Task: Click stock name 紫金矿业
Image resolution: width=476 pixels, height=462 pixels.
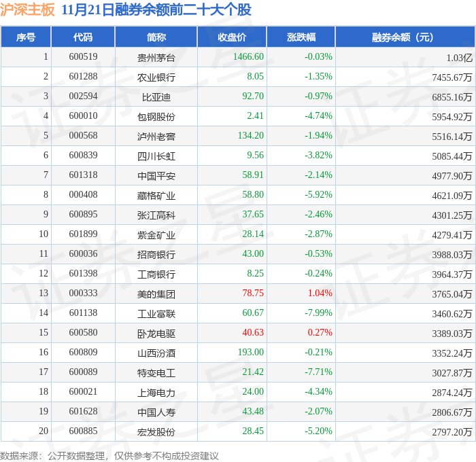Action: (156, 235)
